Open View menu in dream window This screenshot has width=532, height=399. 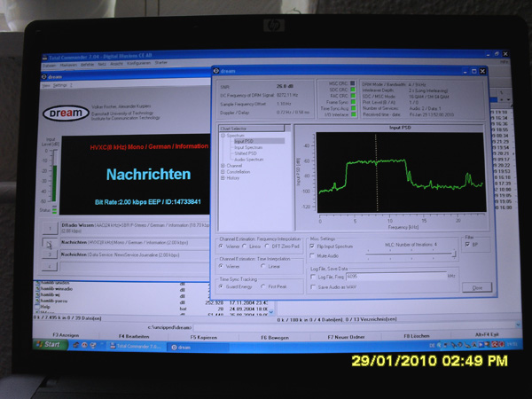[x=45, y=86]
